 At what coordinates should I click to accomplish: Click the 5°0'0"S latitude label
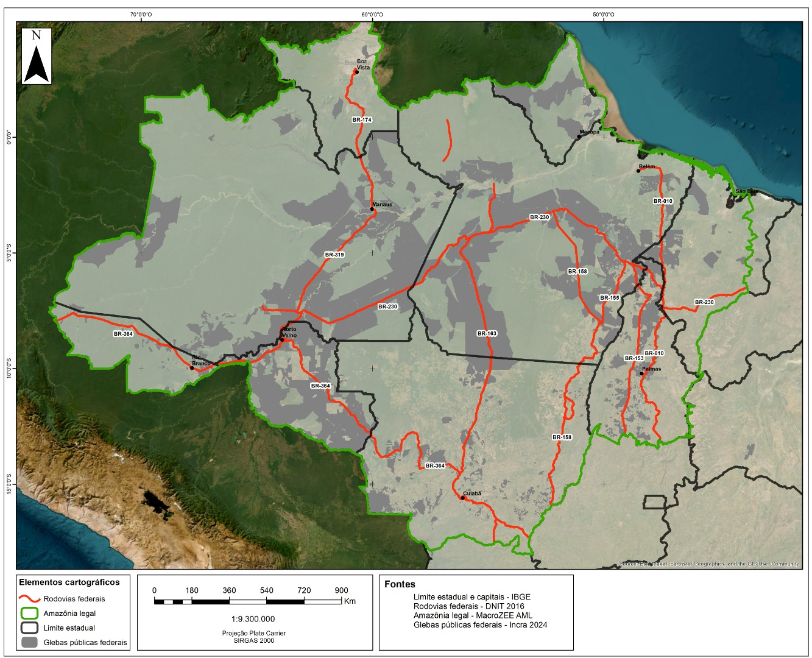tap(9, 253)
